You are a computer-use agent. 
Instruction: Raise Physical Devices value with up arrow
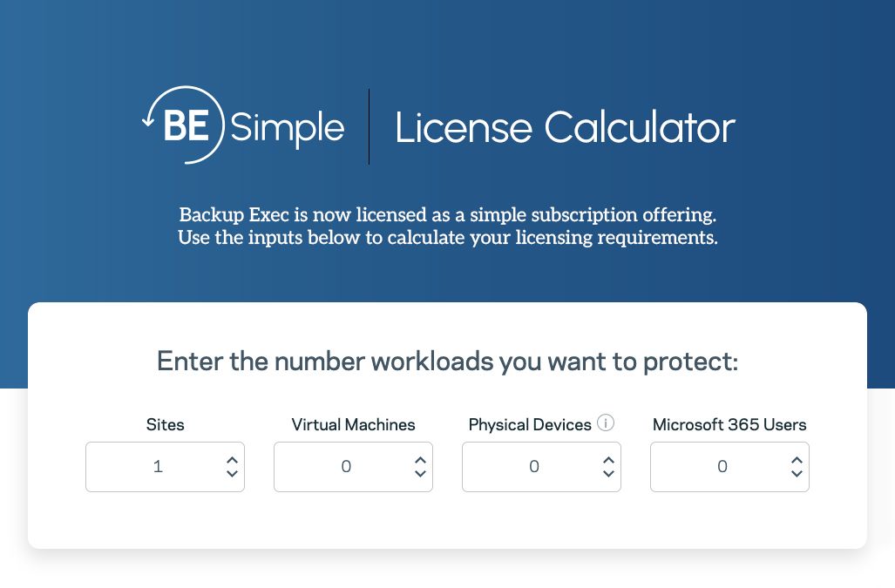[x=608, y=460]
